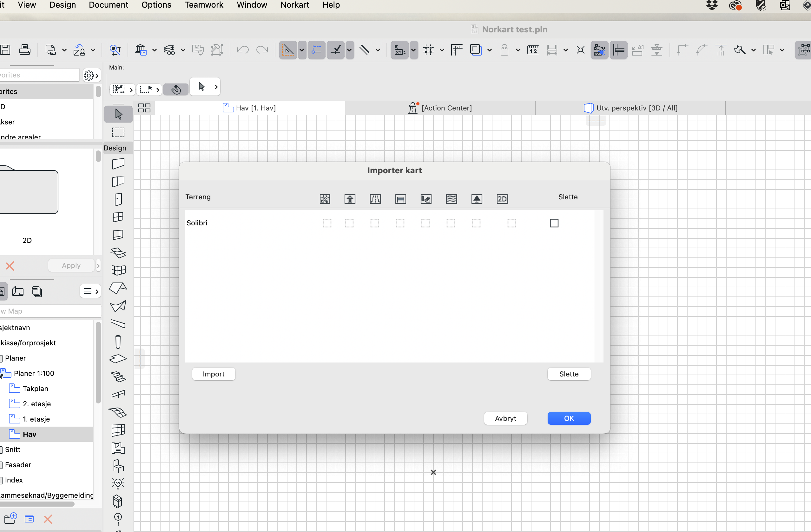Click the vegetation tree icon in dialog header
This screenshot has width=811, height=532.
[476, 199]
